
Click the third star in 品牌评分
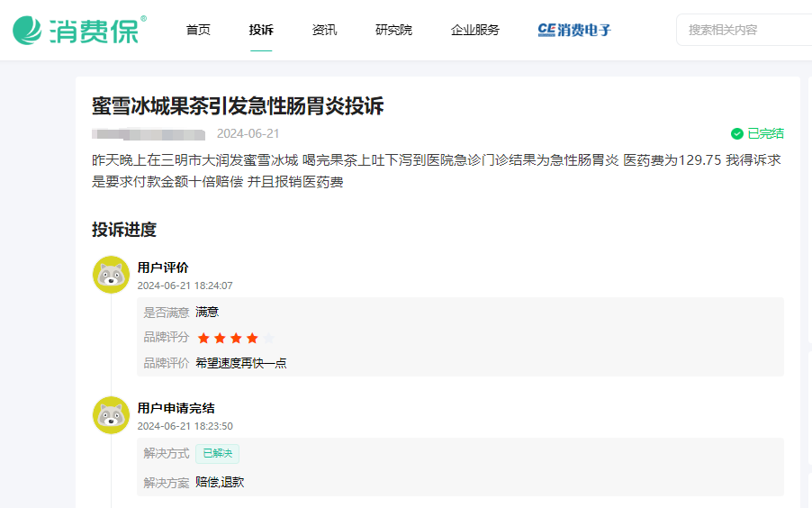[236, 339]
